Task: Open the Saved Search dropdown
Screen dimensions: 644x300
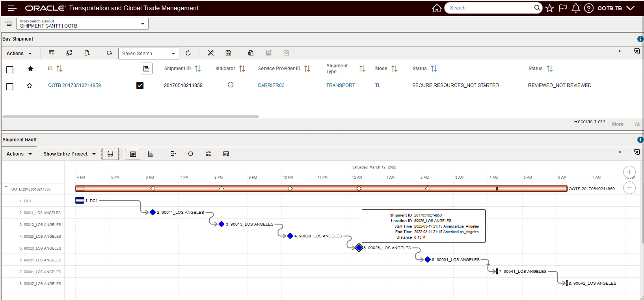Action: click(x=173, y=54)
